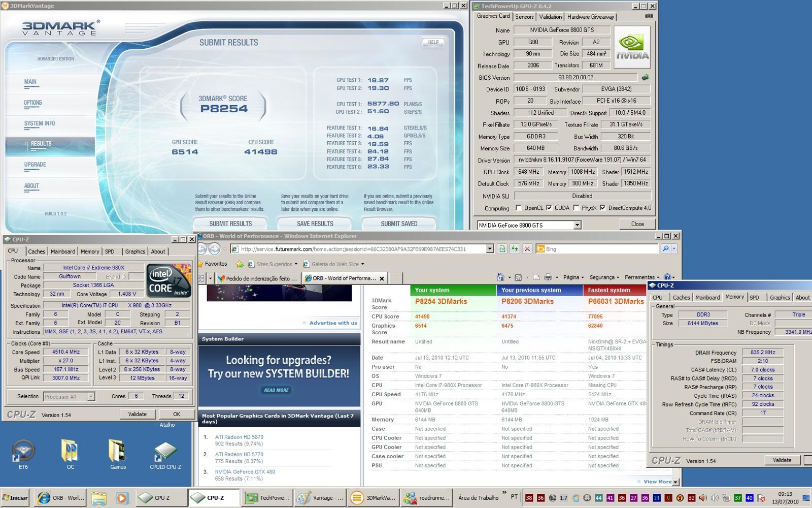The image size is (812, 508).
Task: Switch to Validation tab in GPU-Z
Action: pyautogui.click(x=550, y=17)
